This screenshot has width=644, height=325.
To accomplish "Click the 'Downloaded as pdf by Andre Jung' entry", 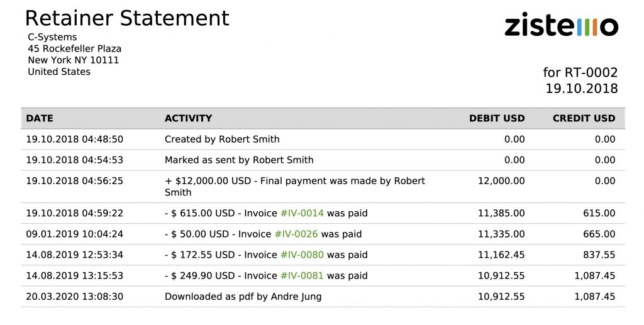I will click(243, 296).
